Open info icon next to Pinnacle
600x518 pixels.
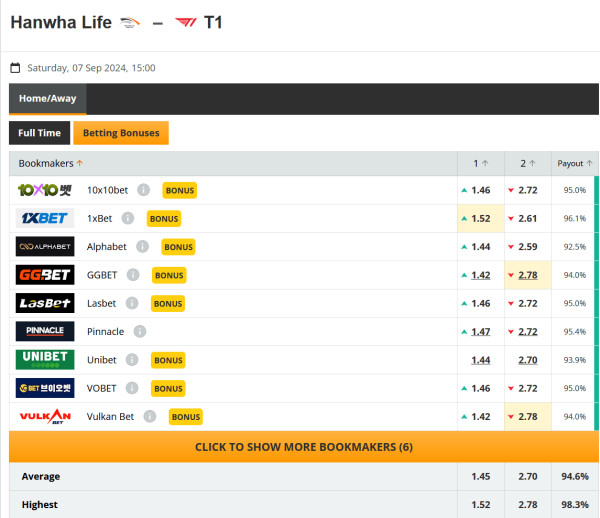[140, 331]
